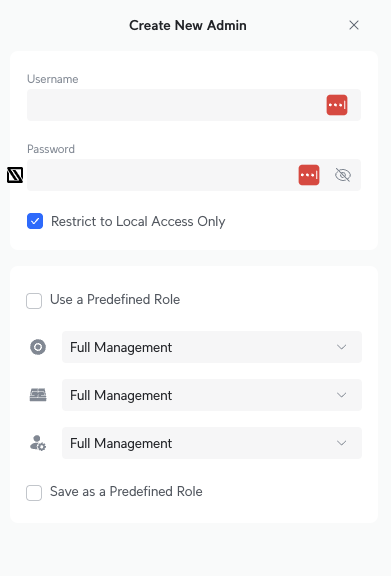Viewport: 391px width, 576px height.
Task: Click the black striped extension icon beside Password
Action: click(x=15, y=175)
